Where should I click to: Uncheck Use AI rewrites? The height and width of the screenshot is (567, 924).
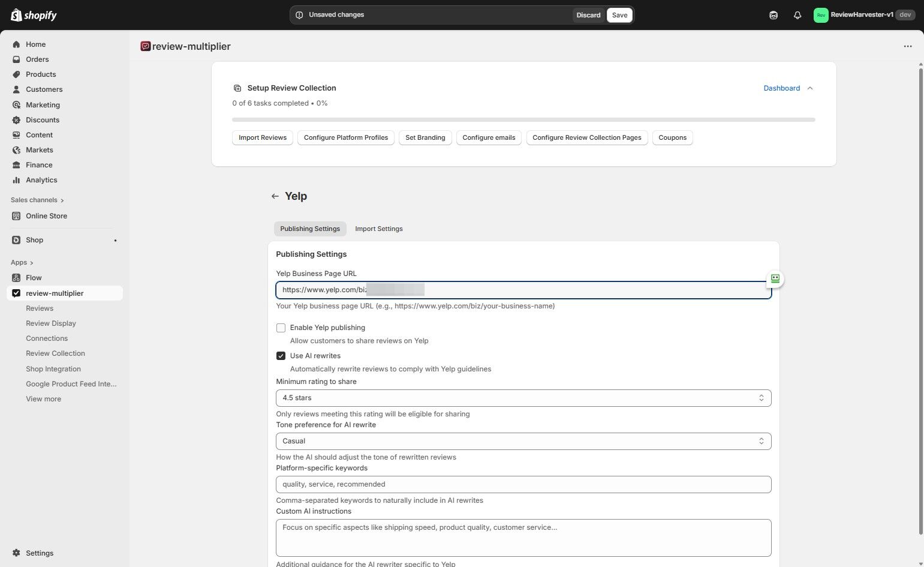(x=281, y=355)
